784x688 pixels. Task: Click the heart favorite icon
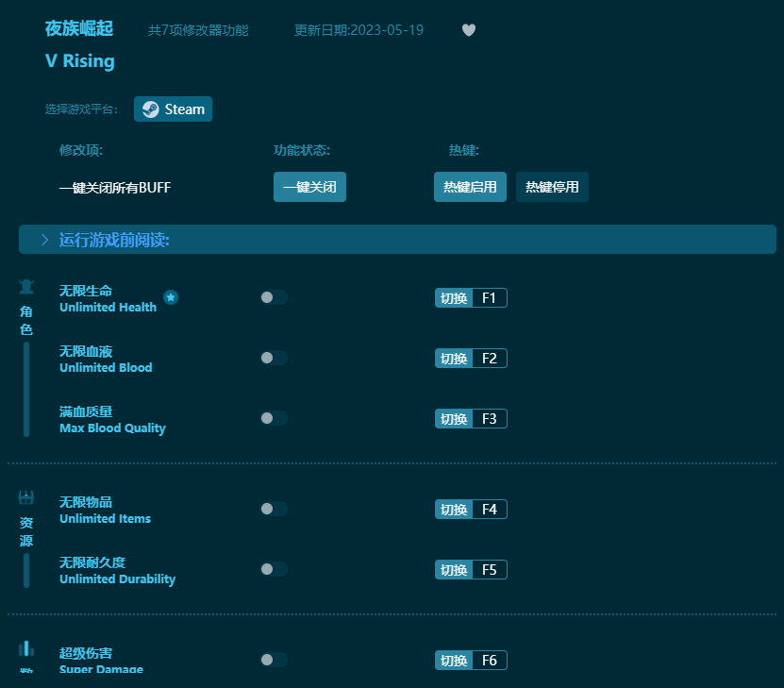(x=469, y=30)
